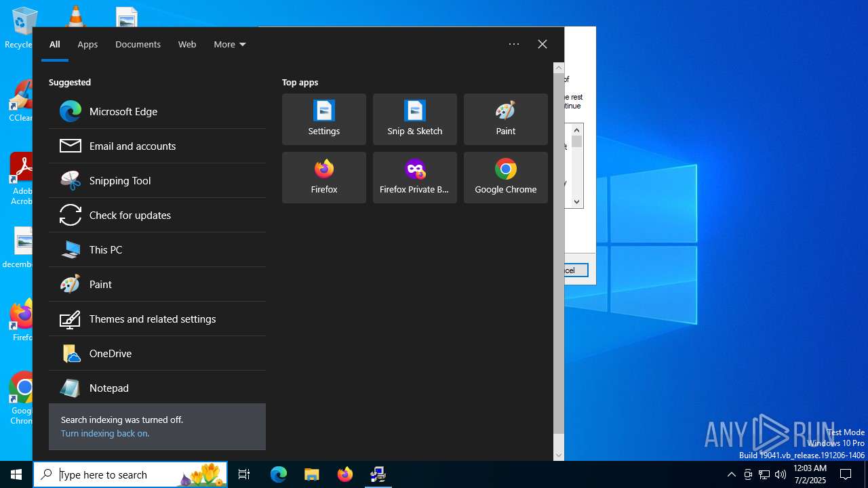Open the search options ellipsis menu
The height and width of the screenshot is (488, 868).
514,44
